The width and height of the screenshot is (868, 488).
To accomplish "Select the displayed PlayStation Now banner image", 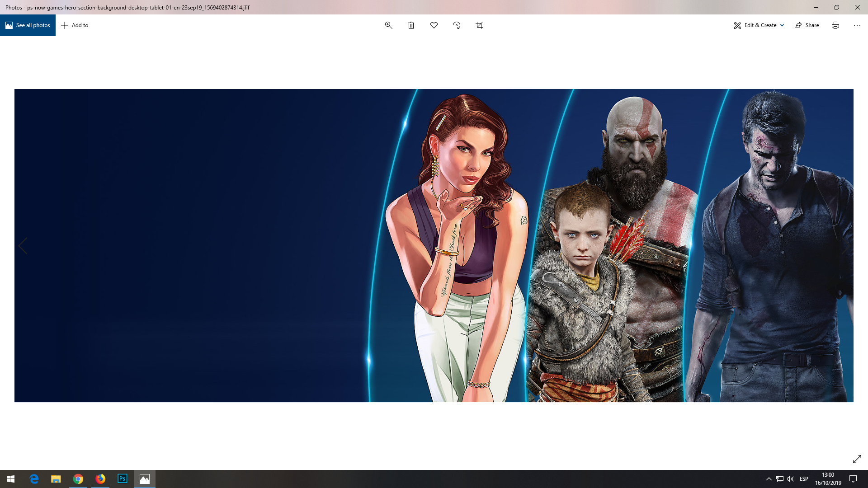I will 434,245.
